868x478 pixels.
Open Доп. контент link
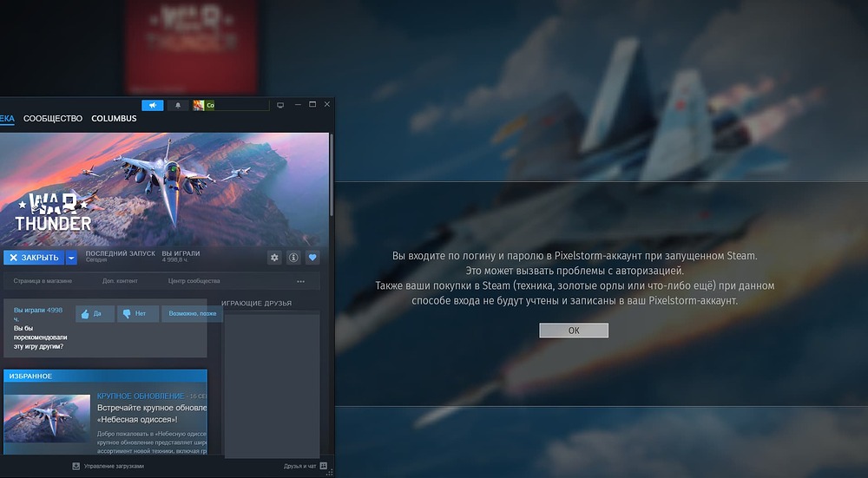pyautogui.click(x=120, y=281)
